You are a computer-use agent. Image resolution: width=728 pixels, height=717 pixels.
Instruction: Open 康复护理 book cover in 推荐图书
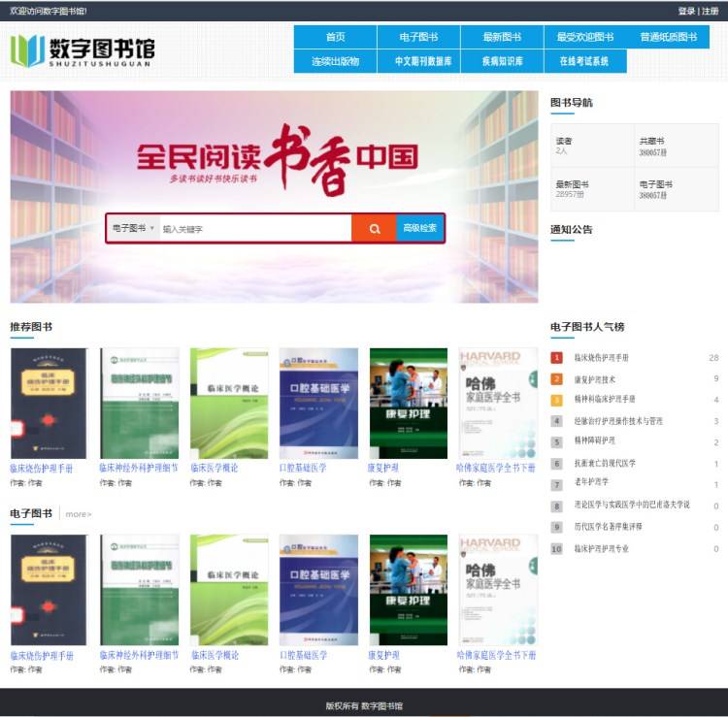(x=408, y=403)
